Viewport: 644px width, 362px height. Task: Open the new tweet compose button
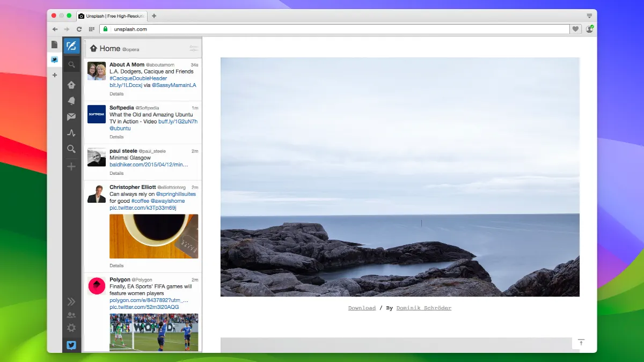point(71,46)
